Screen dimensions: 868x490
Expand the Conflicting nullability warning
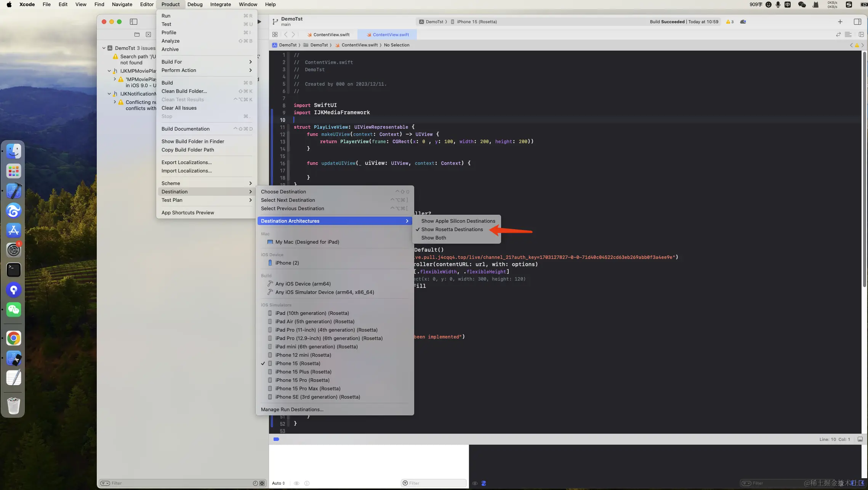(115, 102)
